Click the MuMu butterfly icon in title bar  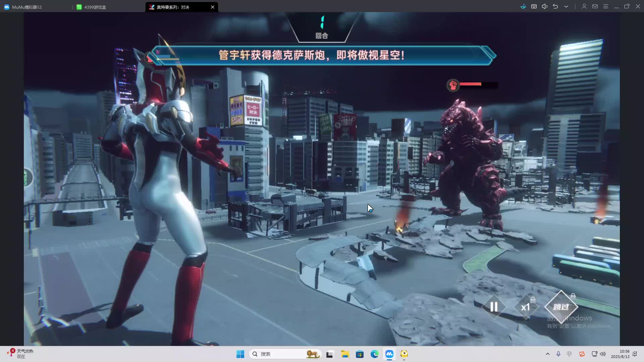pyautogui.click(x=523, y=6)
